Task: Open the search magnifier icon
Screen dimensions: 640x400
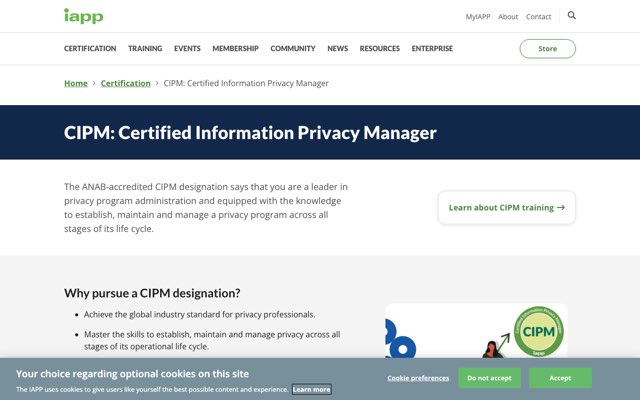Action: (x=571, y=16)
